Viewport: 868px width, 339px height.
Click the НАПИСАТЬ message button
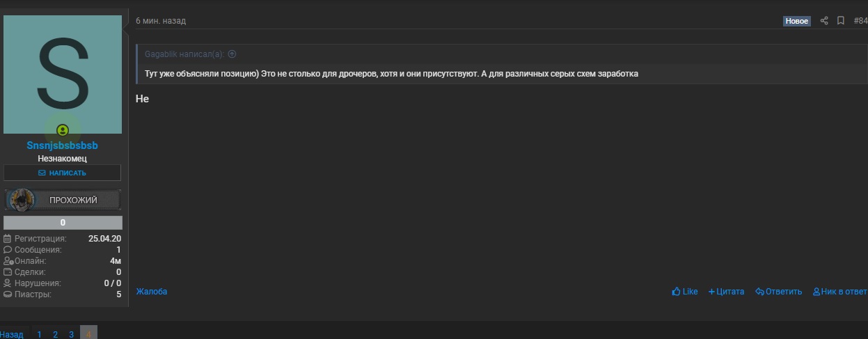pos(63,173)
